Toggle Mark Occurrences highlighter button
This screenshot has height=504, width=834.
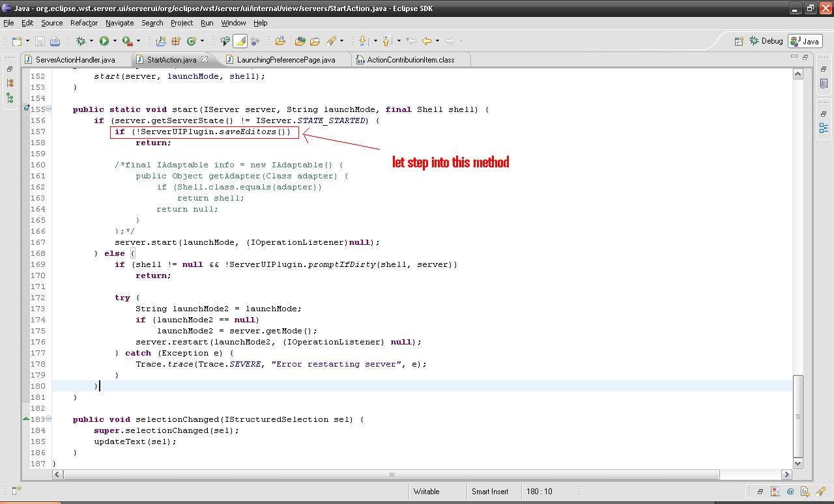(x=240, y=41)
